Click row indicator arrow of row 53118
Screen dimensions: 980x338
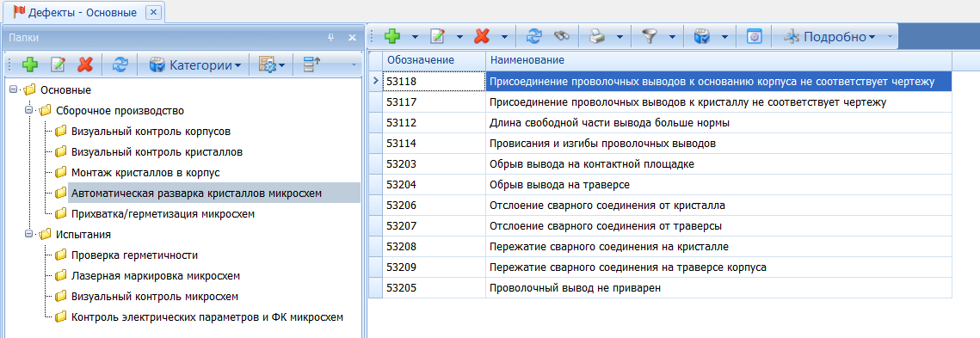pyautogui.click(x=375, y=81)
